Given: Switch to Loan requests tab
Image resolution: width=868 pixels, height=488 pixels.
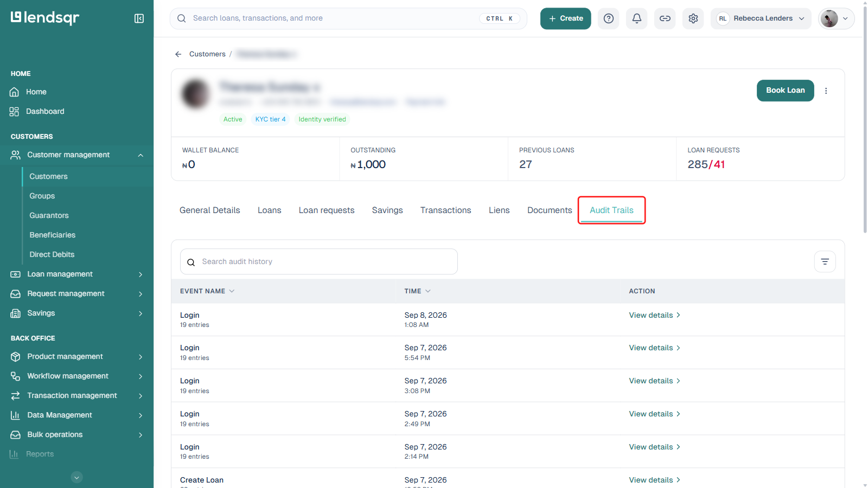Looking at the screenshot, I should pos(327,210).
